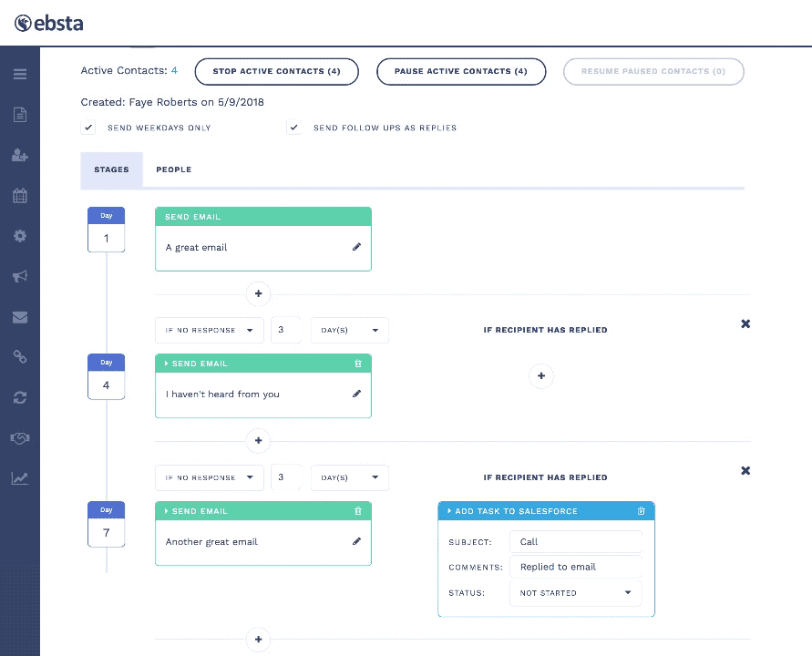Click Pause Active Contacts button
Viewport: 812px width, 656px height.
[460, 71]
